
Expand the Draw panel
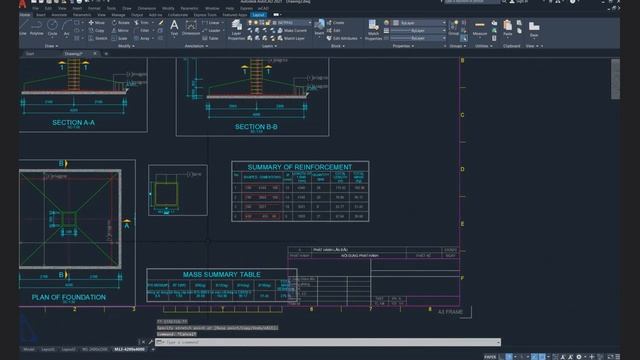[51, 46]
